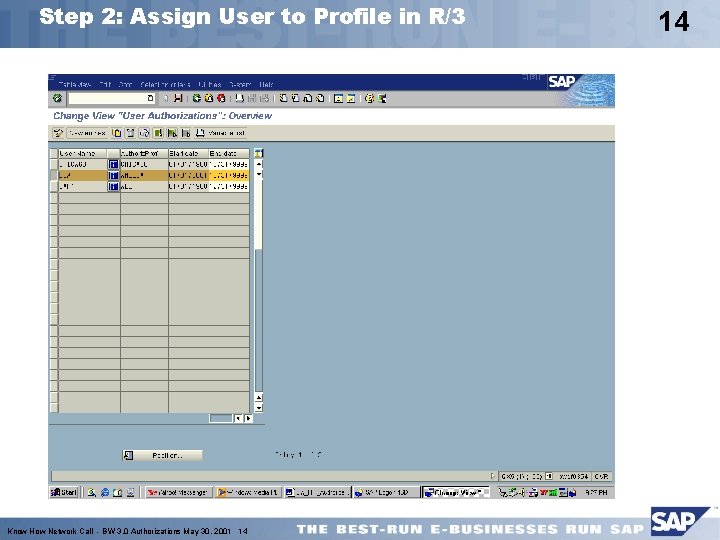Open the System menu
This screenshot has width=720, height=540.
coord(240,84)
